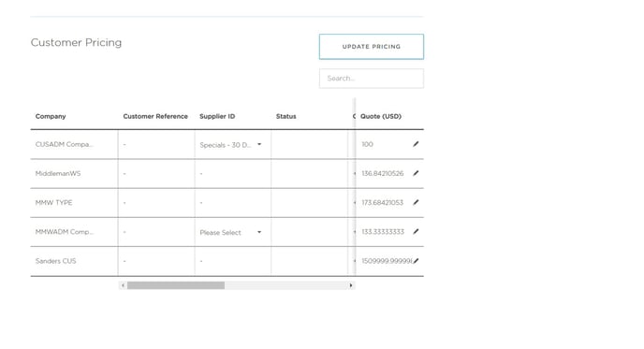Click the quote value 173.68421053
This screenshot has height=349, width=644.
click(382, 203)
